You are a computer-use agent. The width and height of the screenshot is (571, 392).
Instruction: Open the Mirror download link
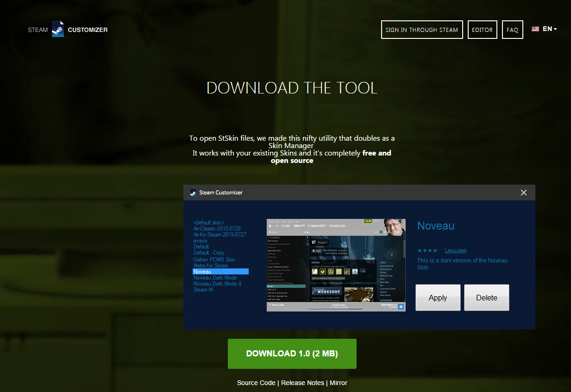click(339, 383)
